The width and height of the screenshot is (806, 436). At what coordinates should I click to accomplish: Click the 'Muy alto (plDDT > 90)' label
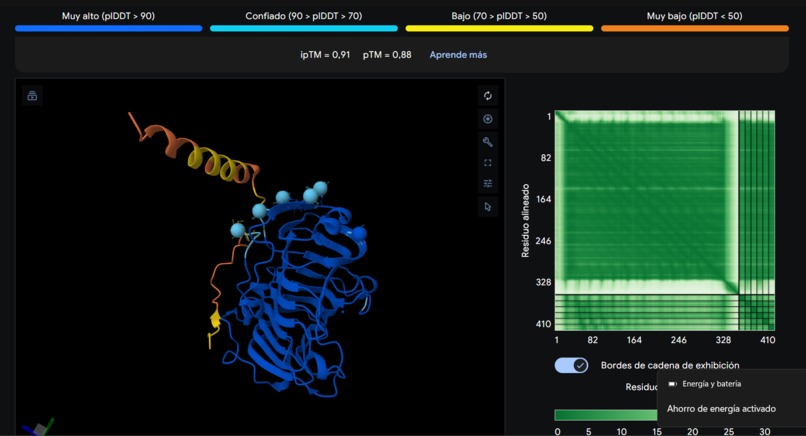[x=108, y=16]
